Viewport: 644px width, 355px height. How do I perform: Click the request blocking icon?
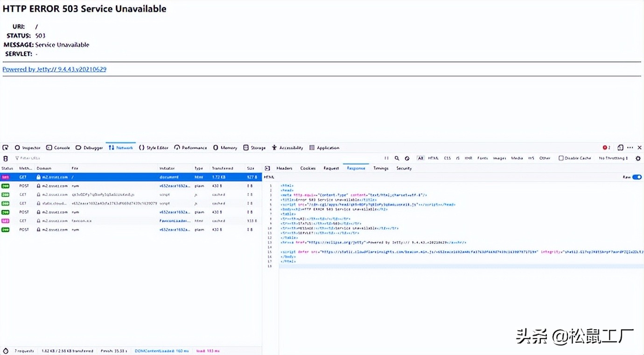pos(407,158)
